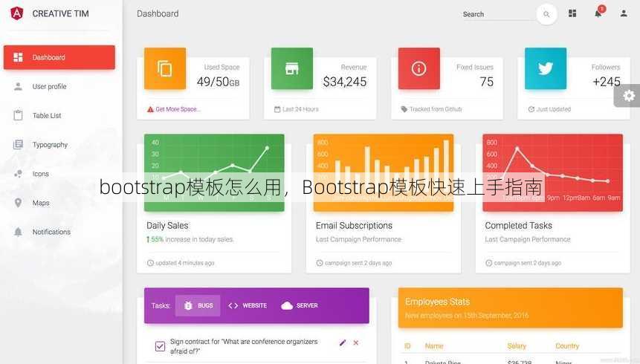The width and height of the screenshot is (640, 364).
Task: Click the User profile person icon
Action: (x=18, y=86)
